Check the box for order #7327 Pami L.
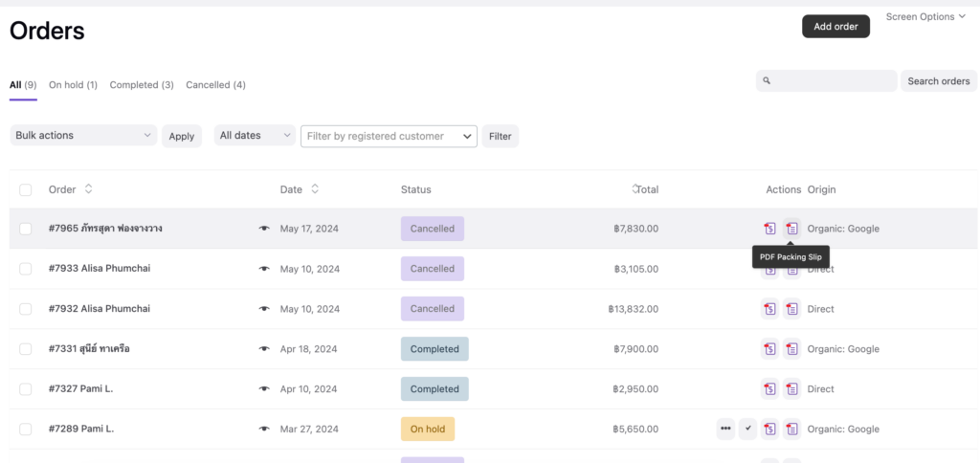Viewport: 980px width, 463px height. point(26,389)
